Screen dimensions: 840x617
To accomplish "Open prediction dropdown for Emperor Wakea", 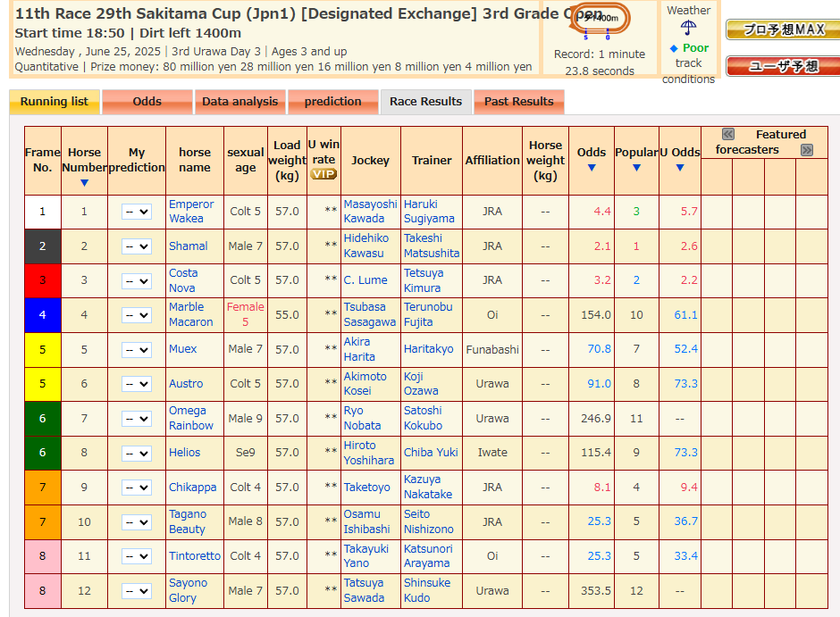I will click(x=137, y=212).
